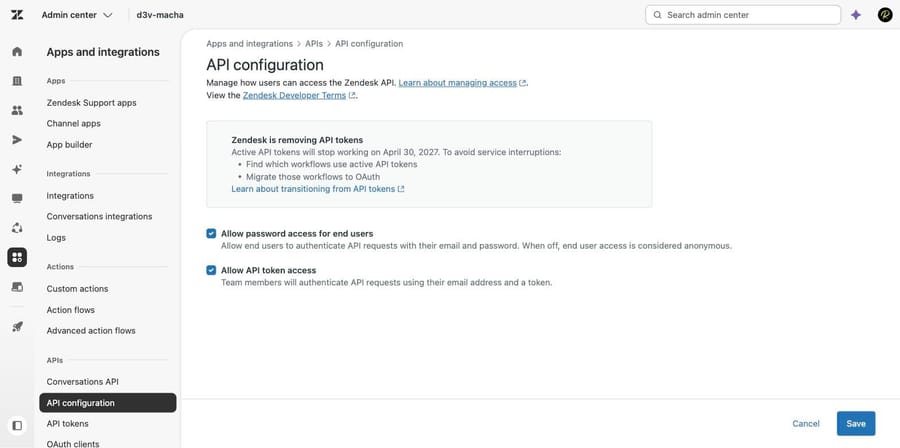Viewport: 900px width, 448px height.
Task: Open Conversations API
Action: tap(83, 381)
